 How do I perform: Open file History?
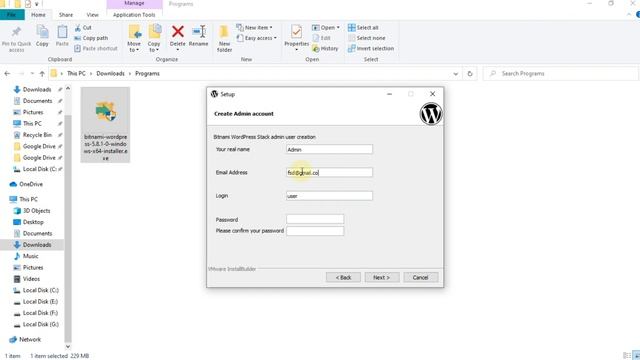[325, 48]
